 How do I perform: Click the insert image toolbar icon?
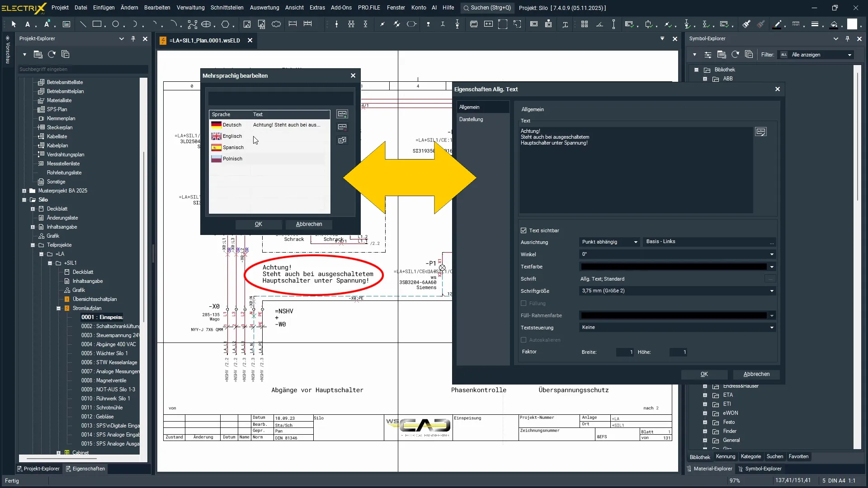pos(247,24)
